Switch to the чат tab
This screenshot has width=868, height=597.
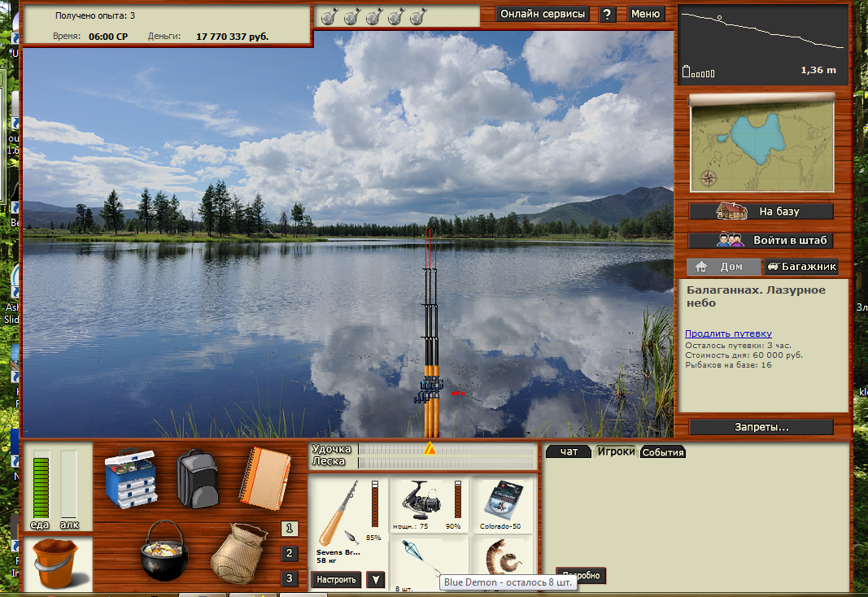(x=569, y=451)
